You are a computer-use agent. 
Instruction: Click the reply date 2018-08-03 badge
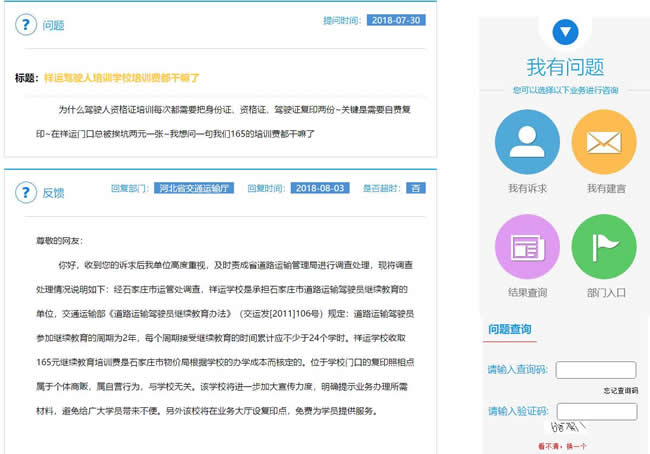(x=320, y=188)
